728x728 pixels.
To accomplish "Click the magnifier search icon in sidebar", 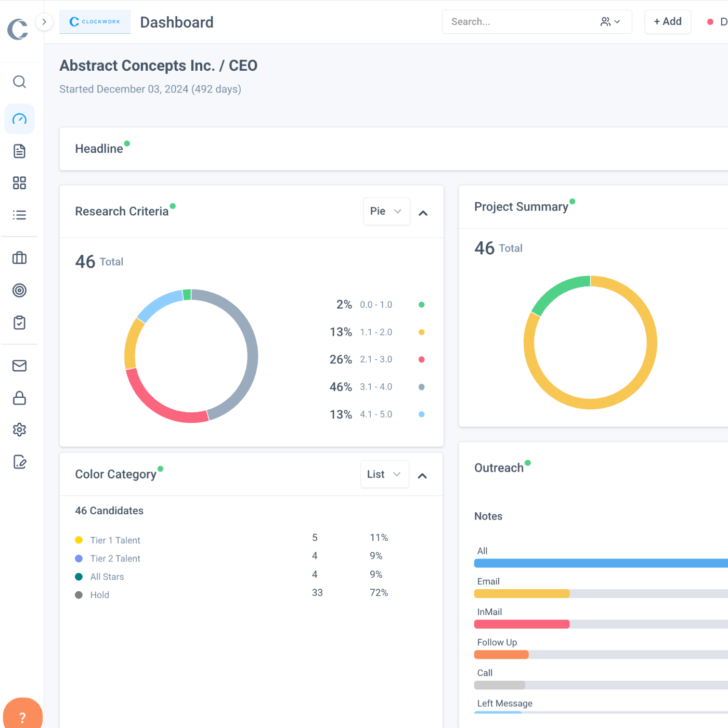I will pos(19,82).
